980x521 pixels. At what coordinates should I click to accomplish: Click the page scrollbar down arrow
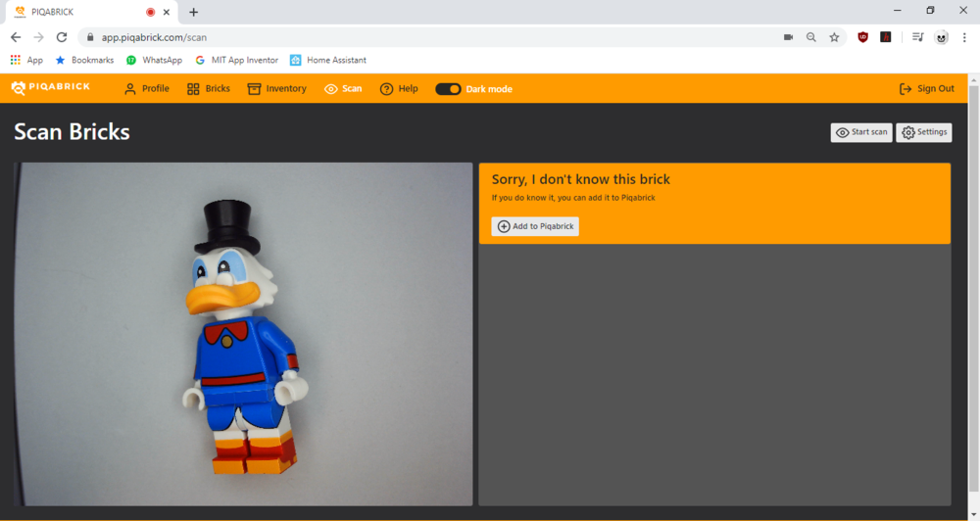point(974,515)
